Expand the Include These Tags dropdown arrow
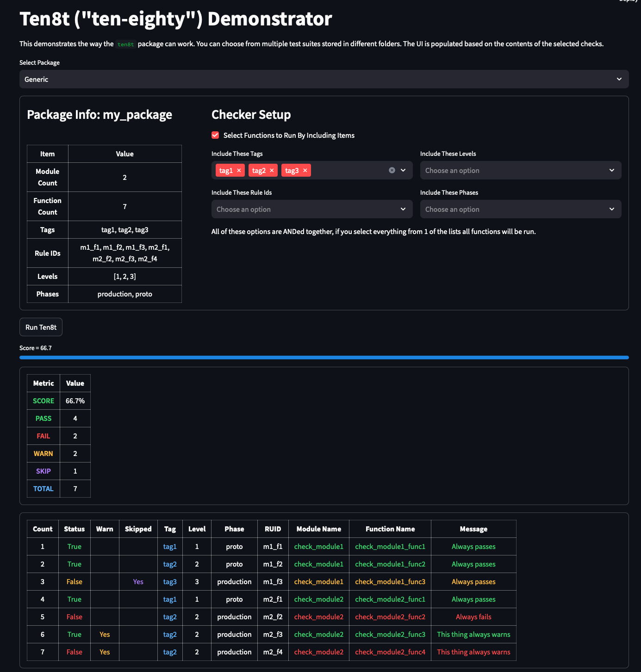Image resolution: width=641 pixels, height=672 pixels. click(x=403, y=170)
